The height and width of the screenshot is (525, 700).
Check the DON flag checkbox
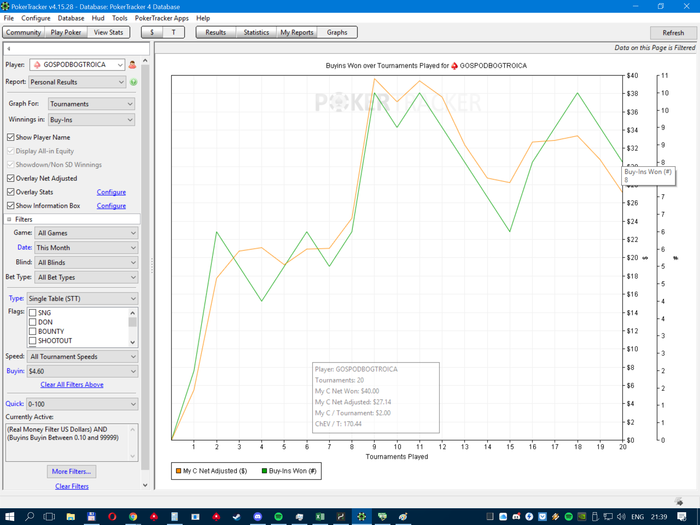33,322
